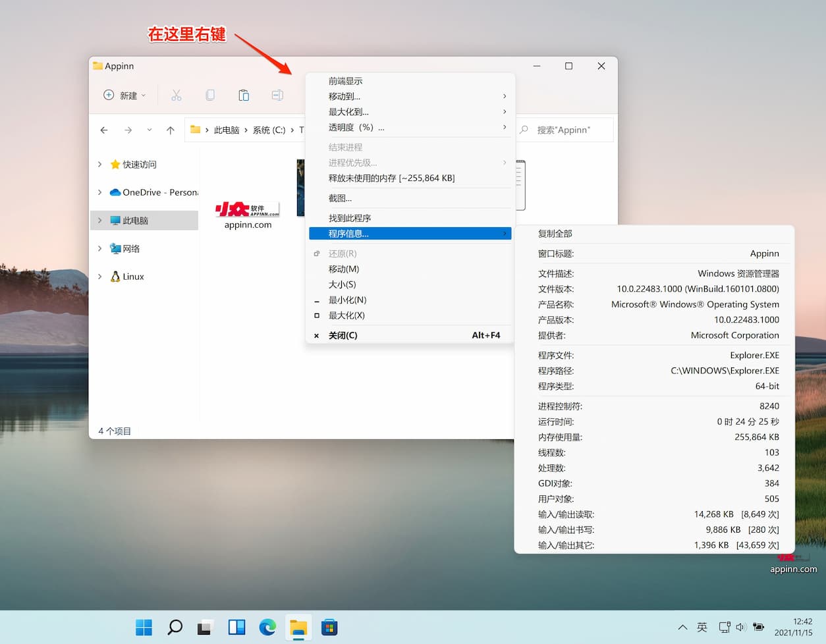The height and width of the screenshot is (644, 826).
Task: Select the Cut scissors icon in the toolbar
Action: click(176, 95)
